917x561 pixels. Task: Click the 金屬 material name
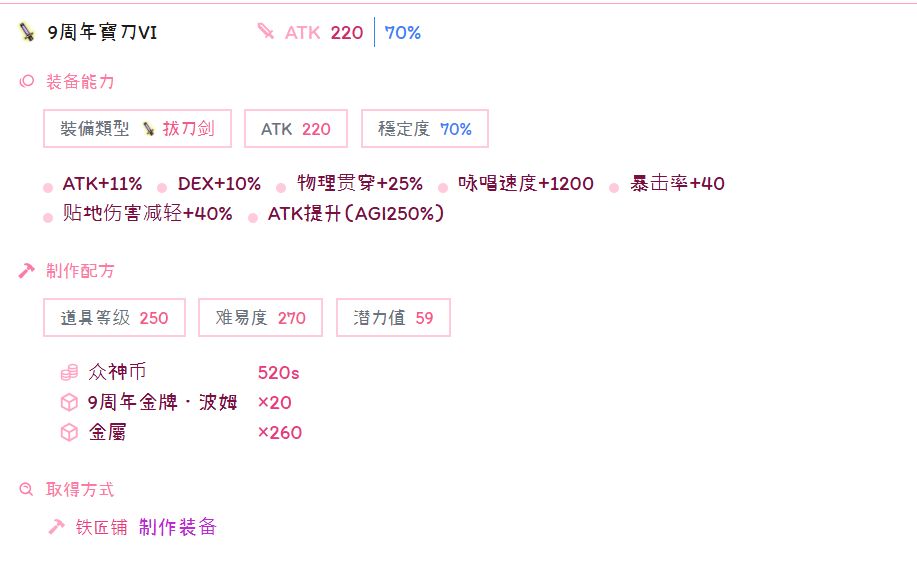click(x=107, y=432)
